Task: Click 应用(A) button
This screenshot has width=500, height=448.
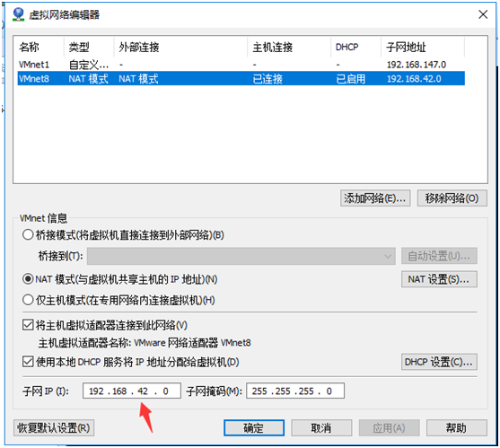Action: 389,427
